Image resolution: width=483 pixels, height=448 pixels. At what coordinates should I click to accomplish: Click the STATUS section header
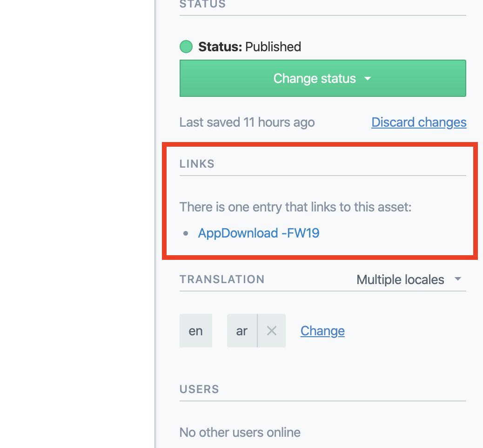pyautogui.click(x=202, y=5)
